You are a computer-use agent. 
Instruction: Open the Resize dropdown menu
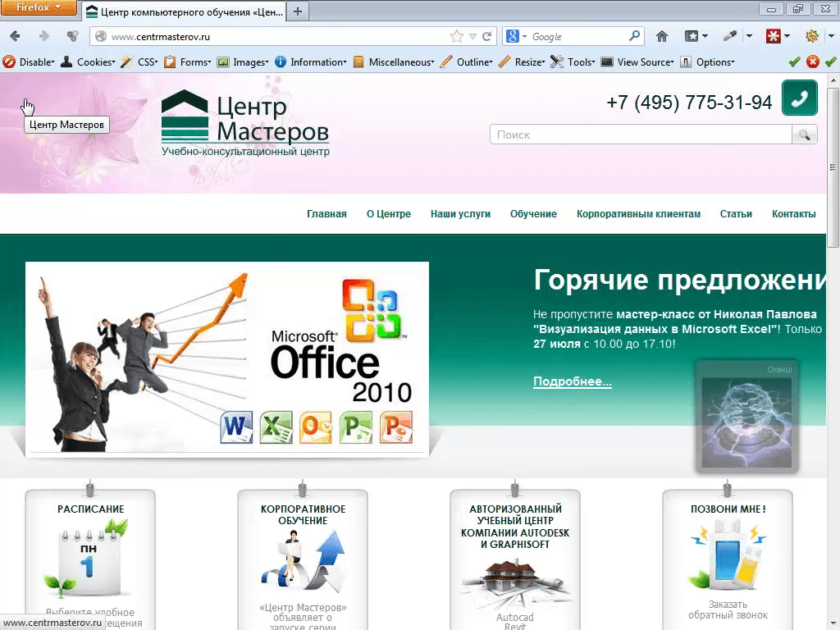pyautogui.click(x=522, y=62)
